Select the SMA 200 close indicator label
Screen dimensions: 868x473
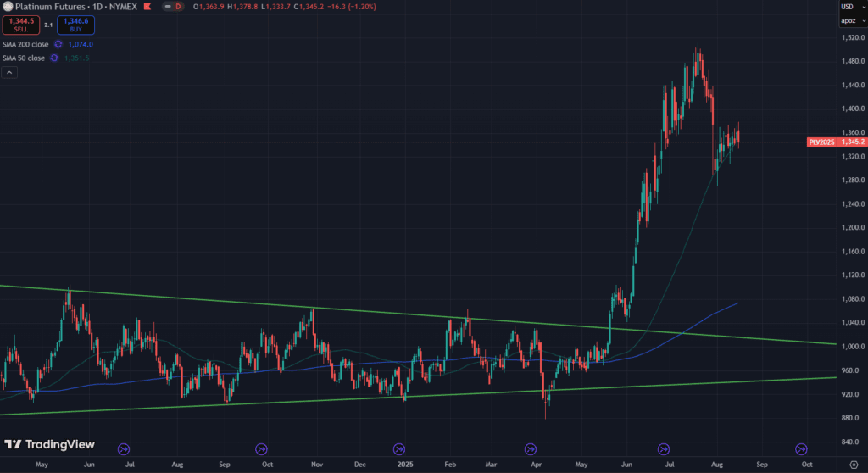click(24, 44)
